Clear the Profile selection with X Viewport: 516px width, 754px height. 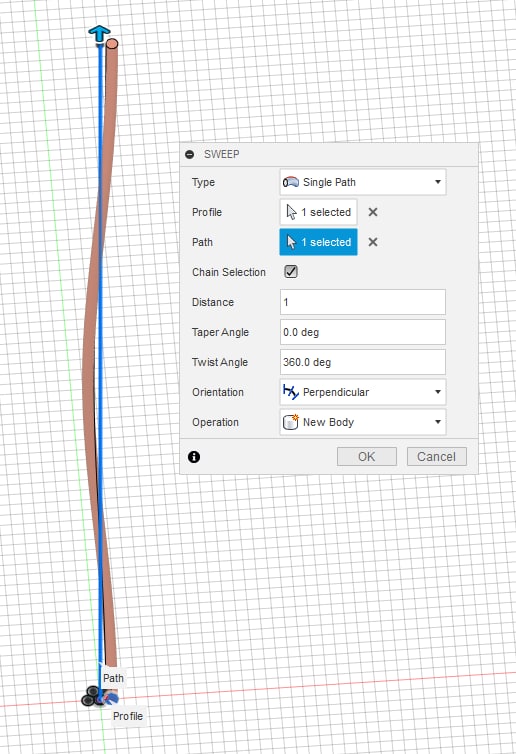(373, 212)
